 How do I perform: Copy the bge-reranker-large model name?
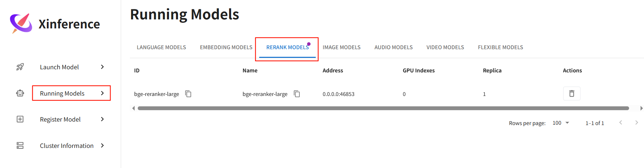(x=297, y=94)
